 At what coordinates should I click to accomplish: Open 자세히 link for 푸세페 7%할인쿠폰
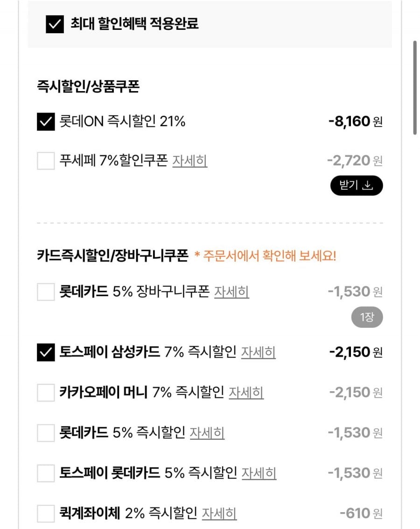pos(190,161)
